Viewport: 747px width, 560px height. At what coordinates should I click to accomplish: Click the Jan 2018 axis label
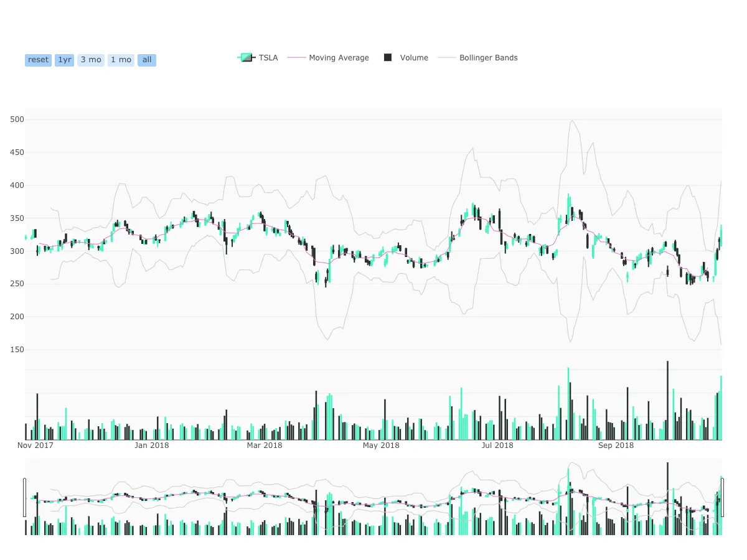(152, 446)
